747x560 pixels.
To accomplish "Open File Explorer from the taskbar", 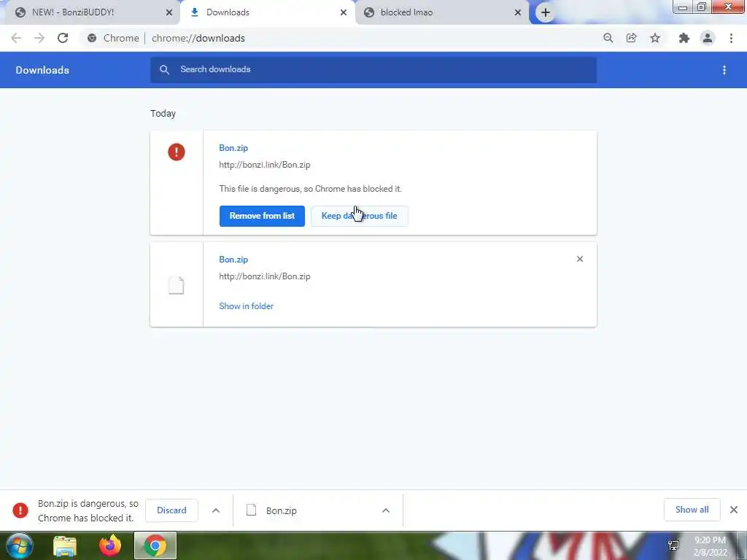I will click(65, 545).
